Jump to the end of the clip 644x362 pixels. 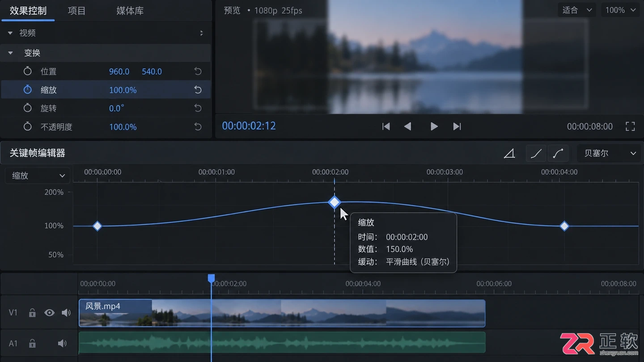(457, 126)
